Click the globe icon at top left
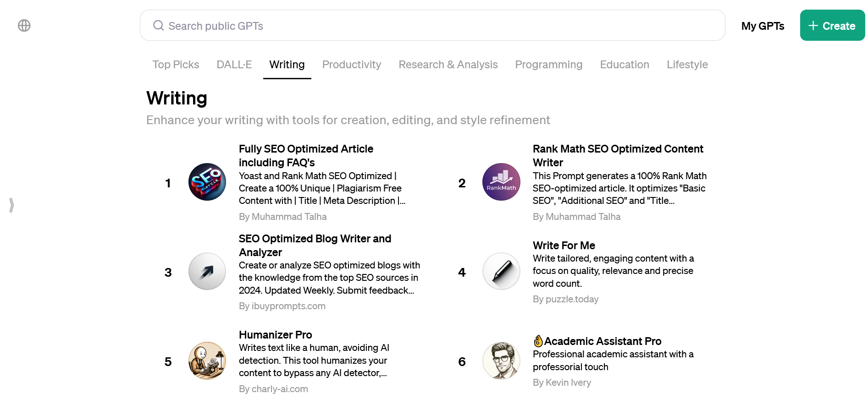The image size is (868, 410). 24,26
